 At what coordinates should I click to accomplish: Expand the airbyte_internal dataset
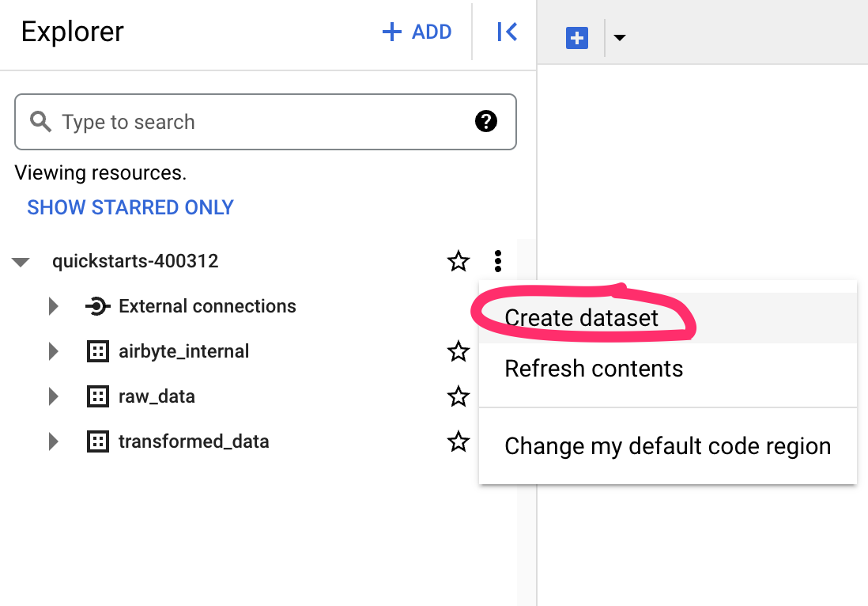tap(53, 351)
